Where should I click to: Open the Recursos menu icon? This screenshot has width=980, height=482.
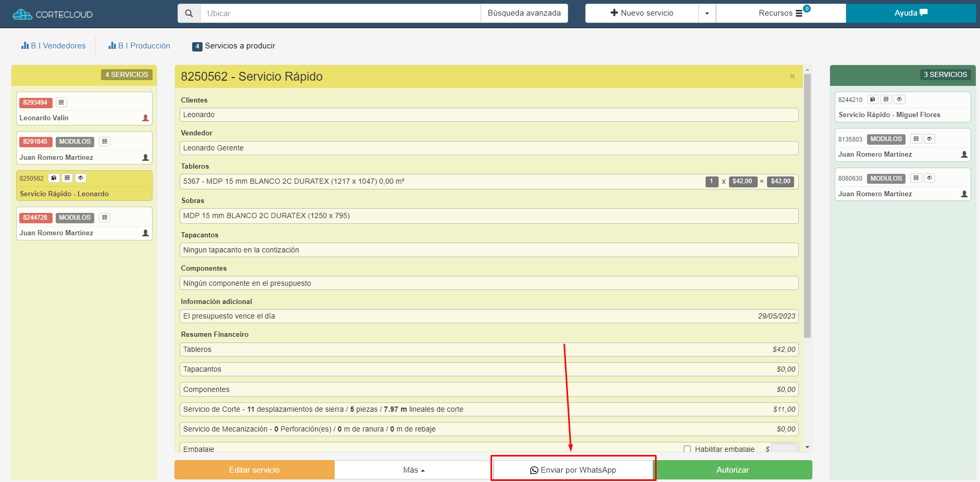click(799, 14)
